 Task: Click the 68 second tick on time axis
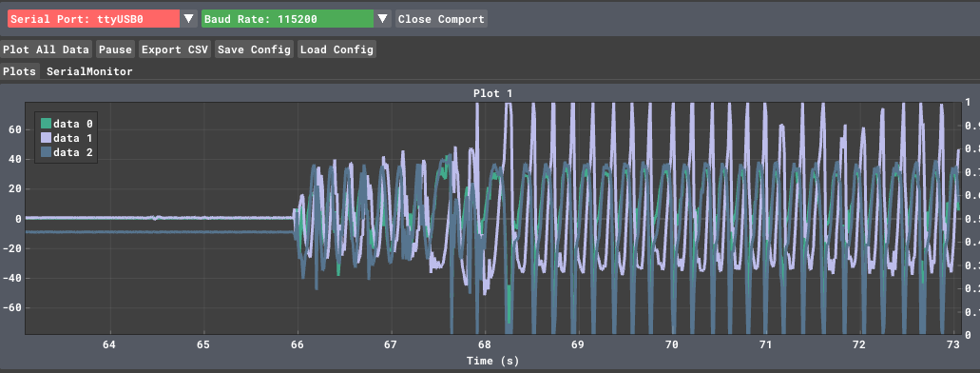click(483, 344)
